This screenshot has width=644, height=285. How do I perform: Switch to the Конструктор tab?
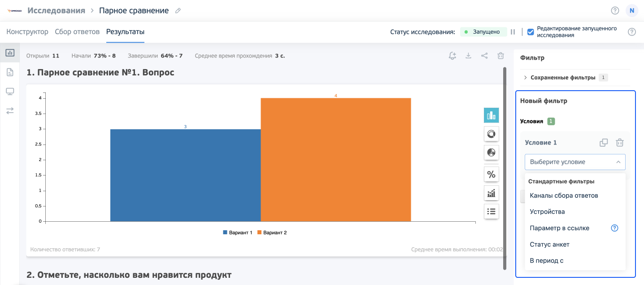point(27,32)
